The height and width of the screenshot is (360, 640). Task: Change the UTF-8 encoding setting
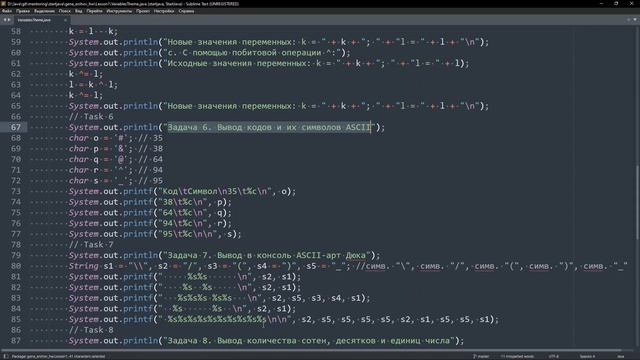click(554, 356)
